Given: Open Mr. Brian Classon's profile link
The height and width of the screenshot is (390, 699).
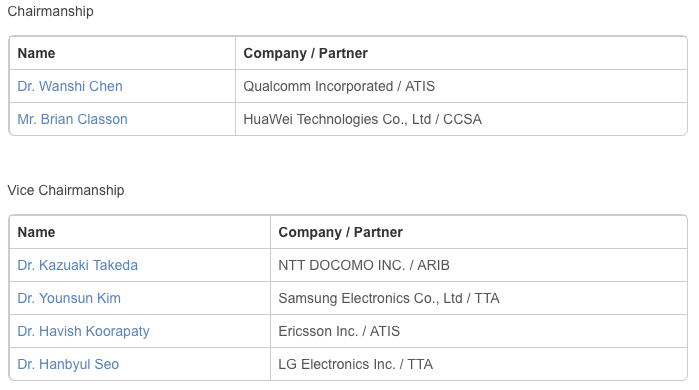Looking at the screenshot, I should [72, 119].
